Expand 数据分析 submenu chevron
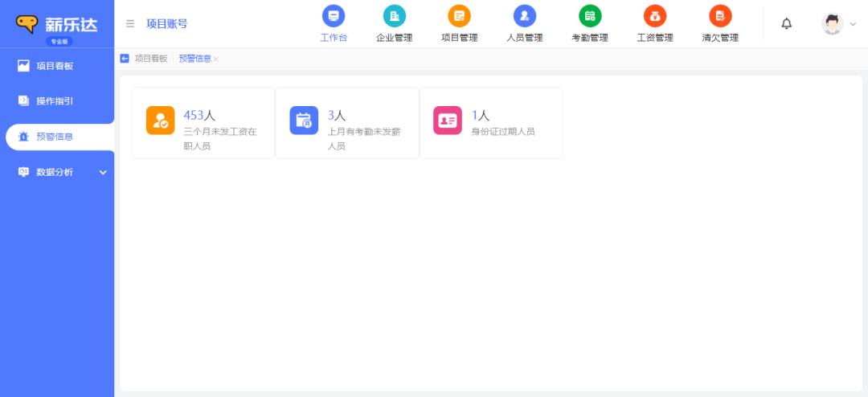This screenshot has height=397, width=868. (x=103, y=173)
